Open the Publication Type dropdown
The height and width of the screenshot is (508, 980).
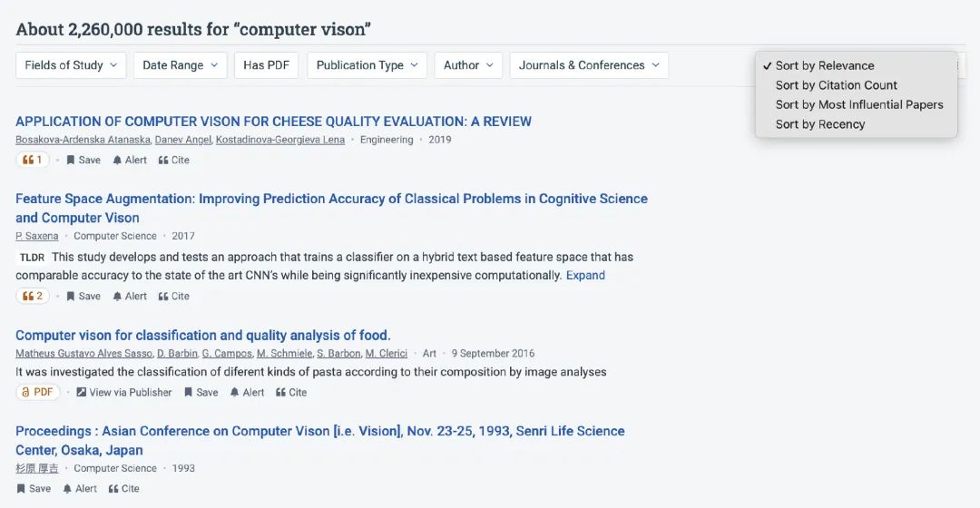click(367, 65)
